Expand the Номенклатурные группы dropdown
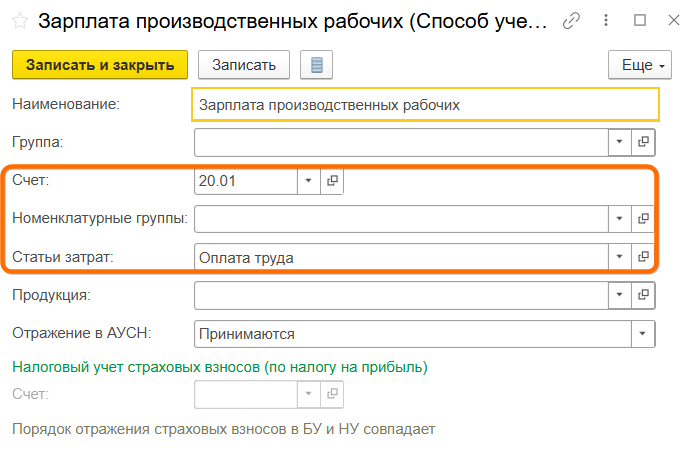 [x=619, y=219]
